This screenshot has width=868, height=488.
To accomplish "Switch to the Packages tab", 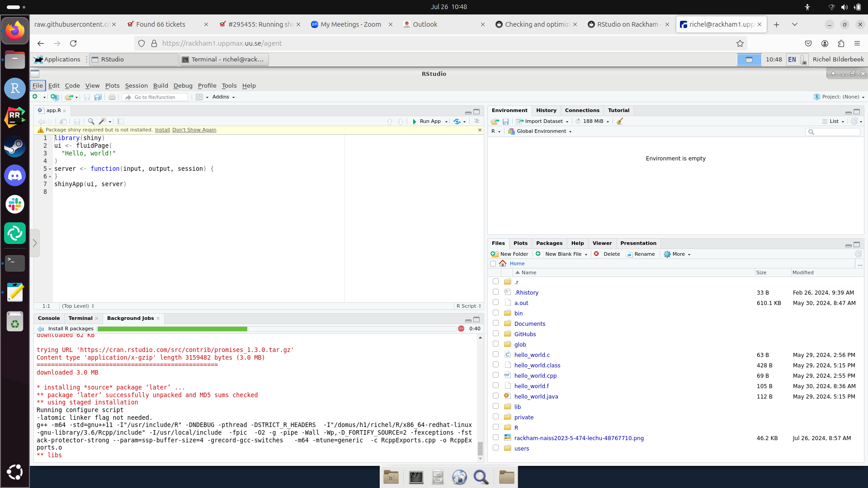I will 549,243.
